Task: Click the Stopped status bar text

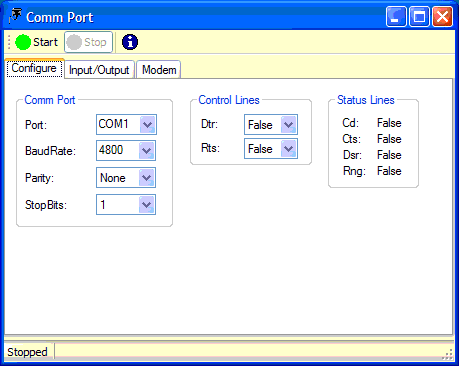Action: click(27, 352)
